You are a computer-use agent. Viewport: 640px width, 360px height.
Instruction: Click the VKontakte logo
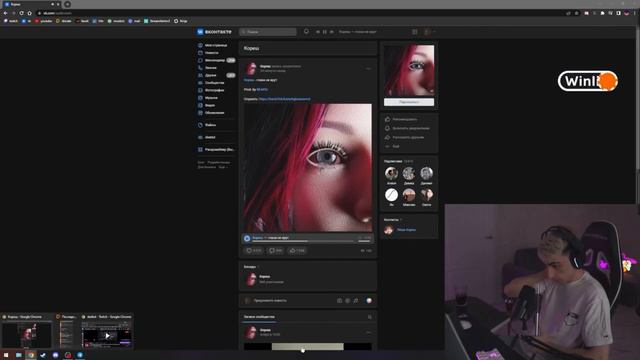pyautogui.click(x=214, y=31)
